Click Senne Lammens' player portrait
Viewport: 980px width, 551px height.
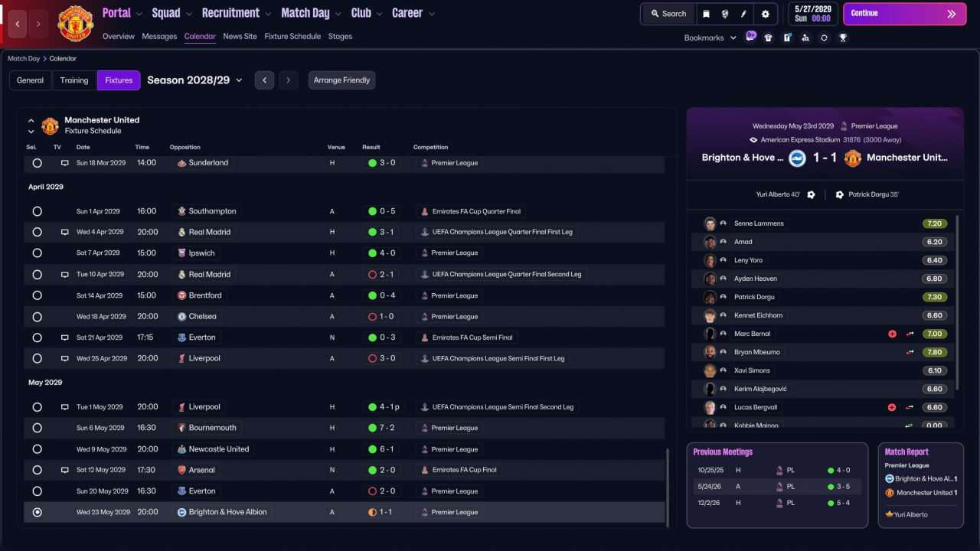coord(710,223)
